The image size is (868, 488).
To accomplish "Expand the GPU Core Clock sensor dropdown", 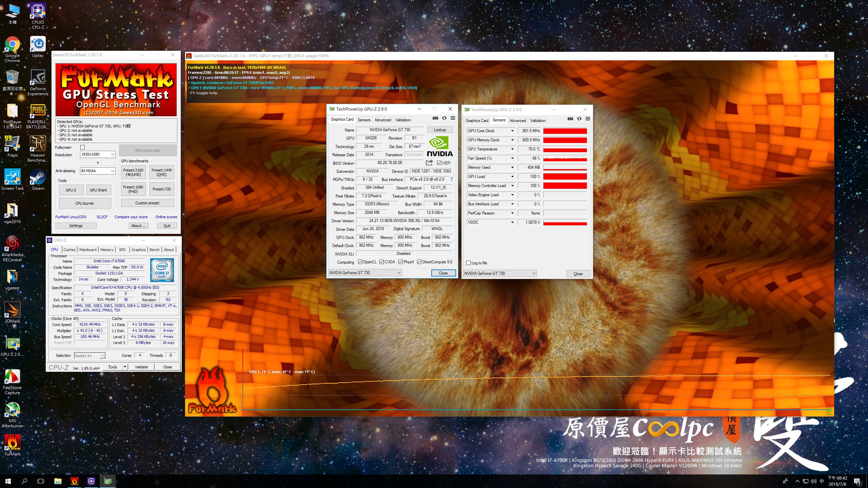I will (512, 131).
